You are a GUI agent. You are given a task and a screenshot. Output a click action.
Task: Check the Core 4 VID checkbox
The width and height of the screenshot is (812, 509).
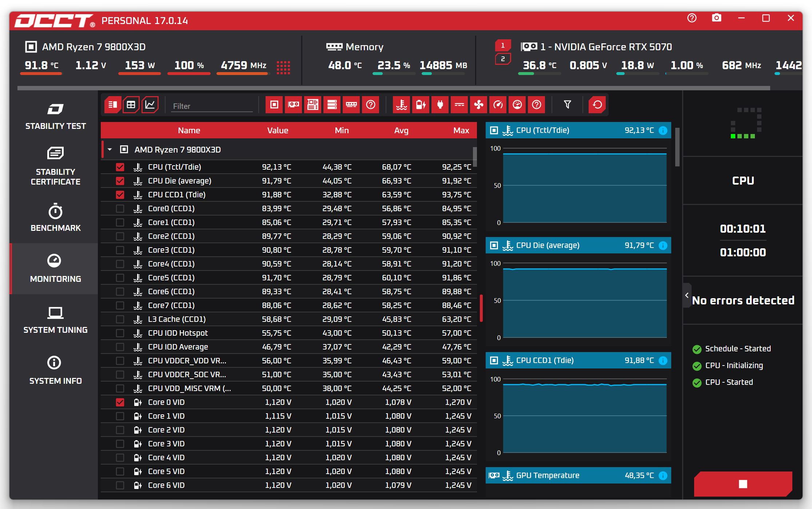click(120, 458)
